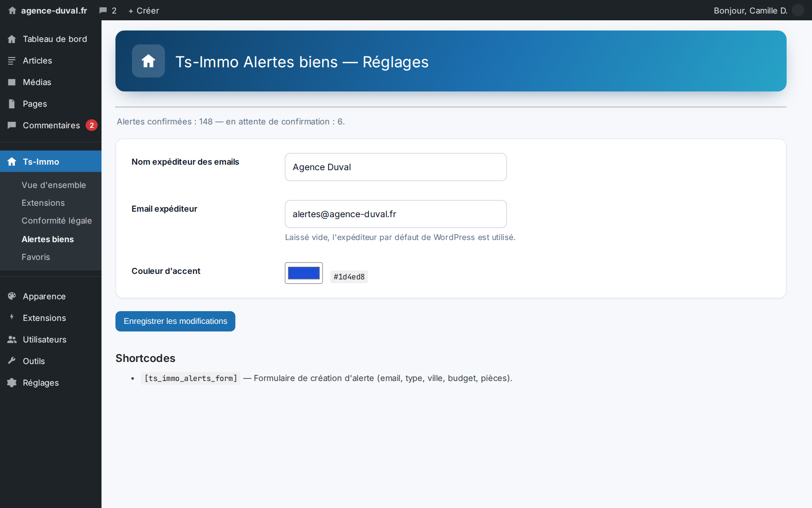Click the Réglages gear icon
812x508 pixels.
tap(12, 383)
